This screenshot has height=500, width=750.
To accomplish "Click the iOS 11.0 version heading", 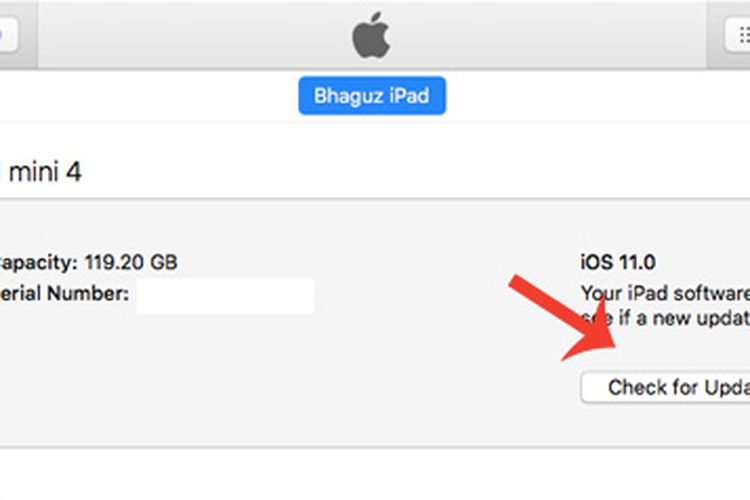I will coord(618,262).
